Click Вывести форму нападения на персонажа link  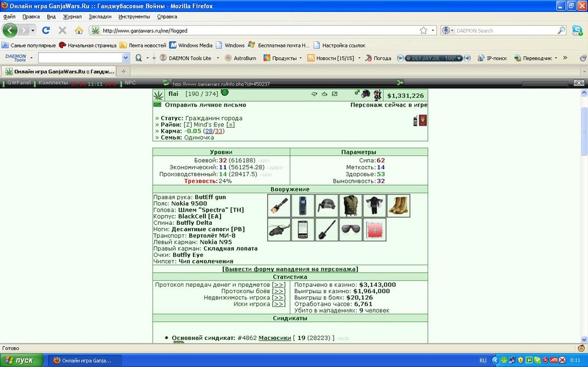point(290,269)
